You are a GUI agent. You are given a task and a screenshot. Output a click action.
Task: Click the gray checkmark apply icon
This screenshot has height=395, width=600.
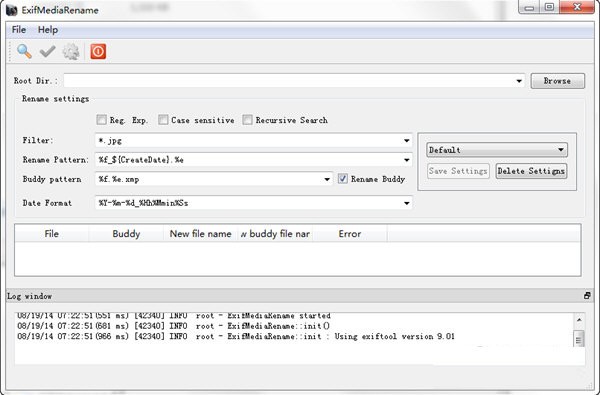click(47, 51)
